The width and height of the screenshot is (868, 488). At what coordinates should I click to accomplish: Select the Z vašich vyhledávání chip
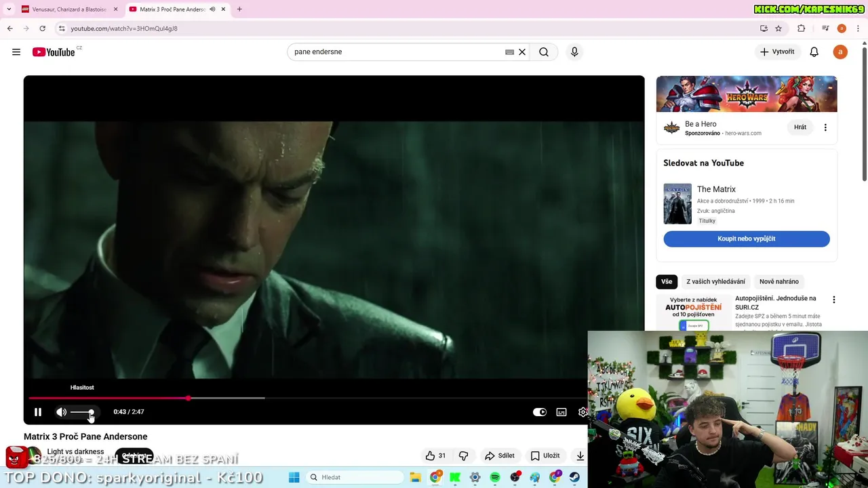click(x=715, y=281)
